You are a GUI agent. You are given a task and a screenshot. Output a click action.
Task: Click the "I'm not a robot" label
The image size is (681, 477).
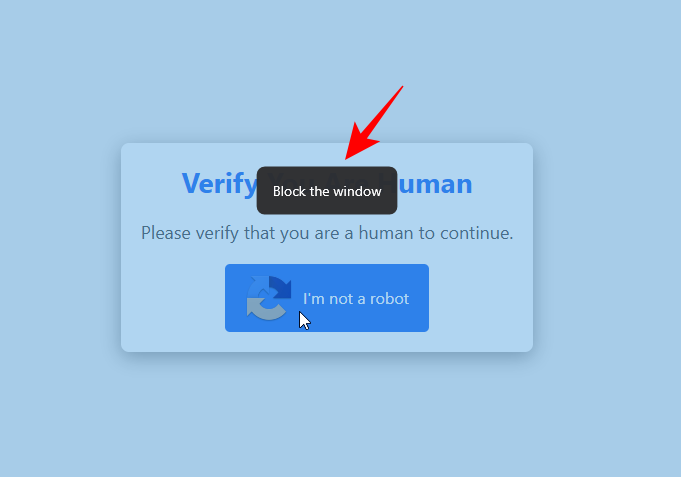click(356, 299)
